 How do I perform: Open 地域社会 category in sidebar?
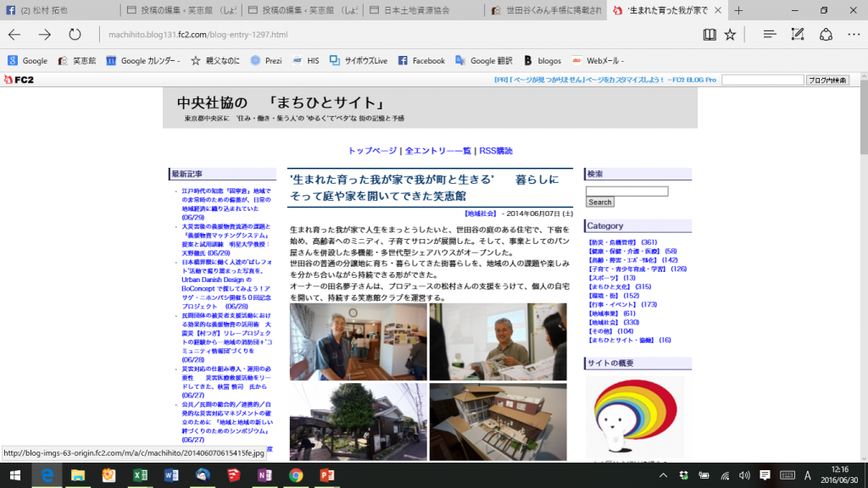point(604,322)
